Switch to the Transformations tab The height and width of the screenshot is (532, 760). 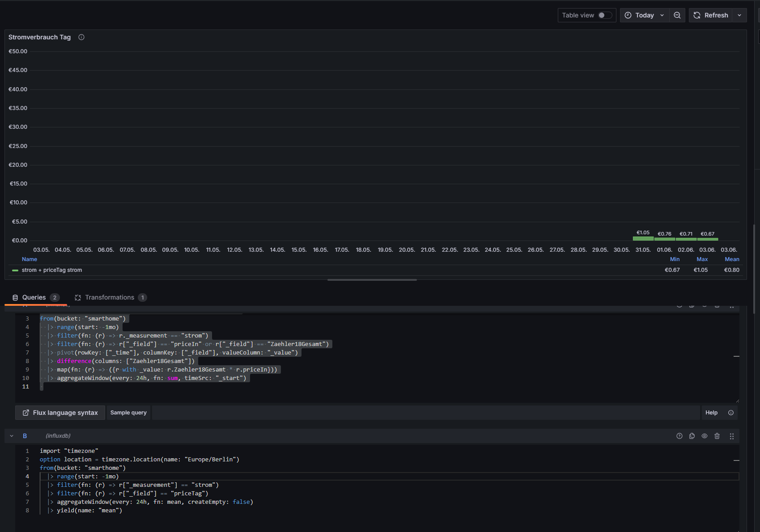click(x=110, y=297)
